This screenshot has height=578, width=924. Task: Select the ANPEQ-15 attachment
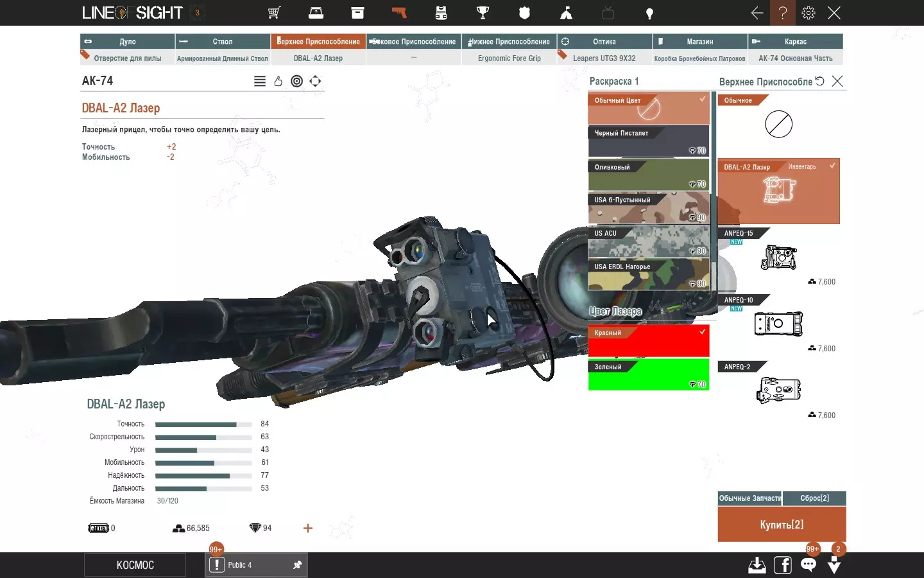pos(778,258)
